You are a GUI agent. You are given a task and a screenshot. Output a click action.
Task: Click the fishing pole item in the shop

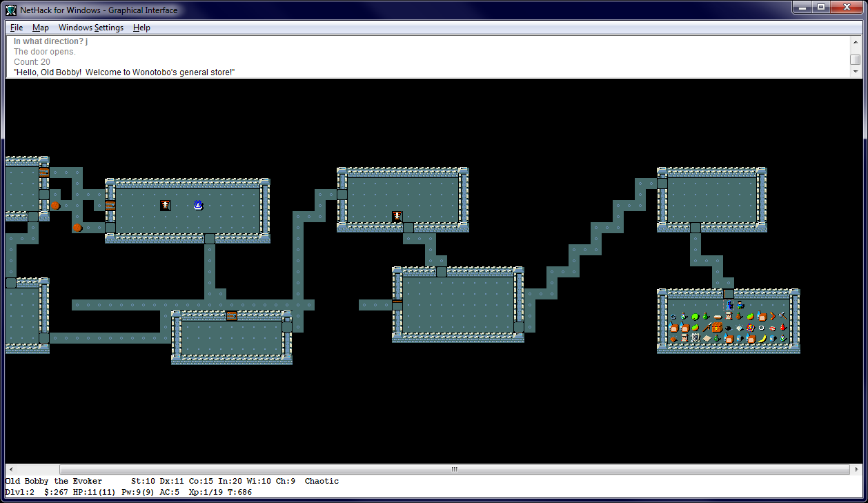coord(707,327)
